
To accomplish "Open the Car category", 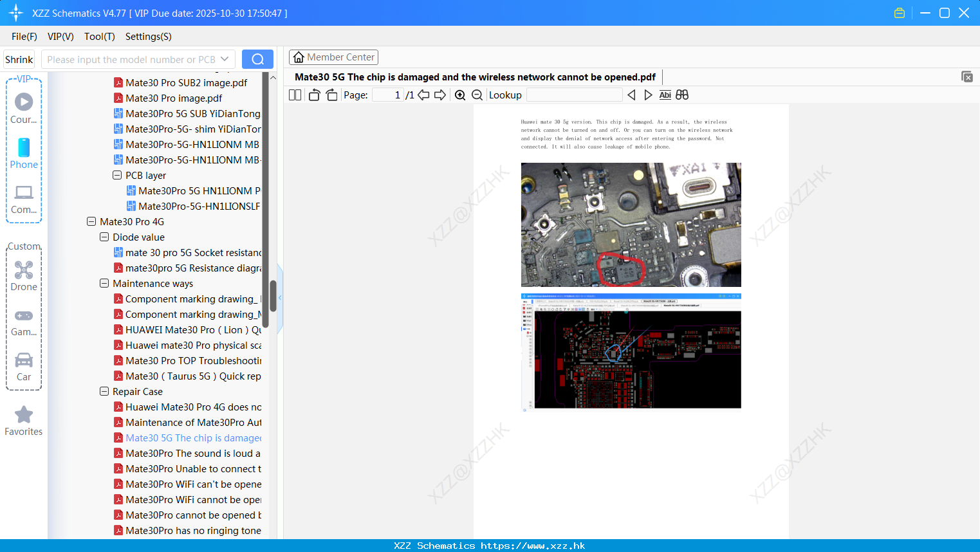I will click(x=24, y=367).
